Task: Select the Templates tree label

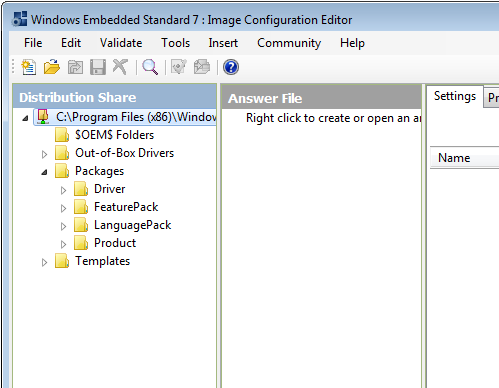Action: 102,261
